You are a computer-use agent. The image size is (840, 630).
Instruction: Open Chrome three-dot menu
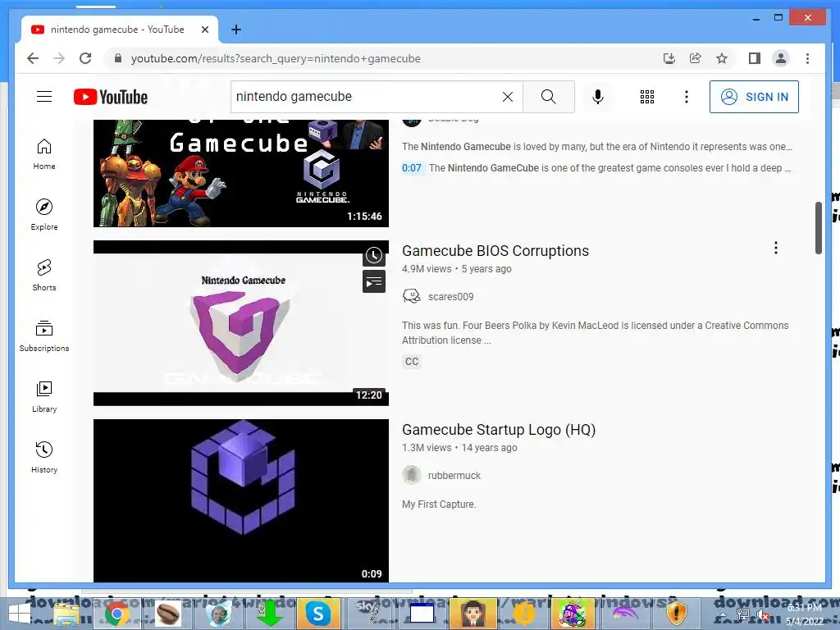[807, 58]
